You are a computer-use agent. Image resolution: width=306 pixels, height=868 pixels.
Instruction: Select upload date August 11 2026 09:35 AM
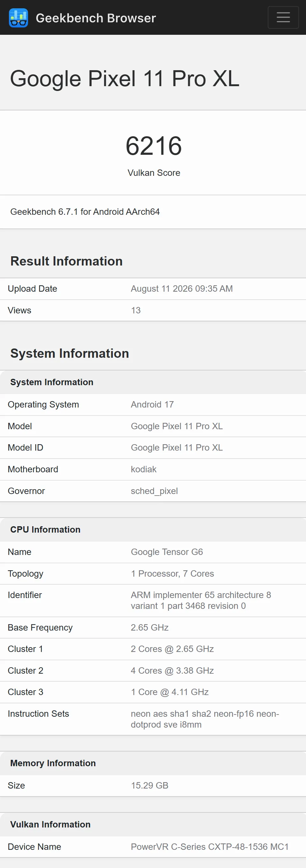pyautogui.click(x=182, y=288)
